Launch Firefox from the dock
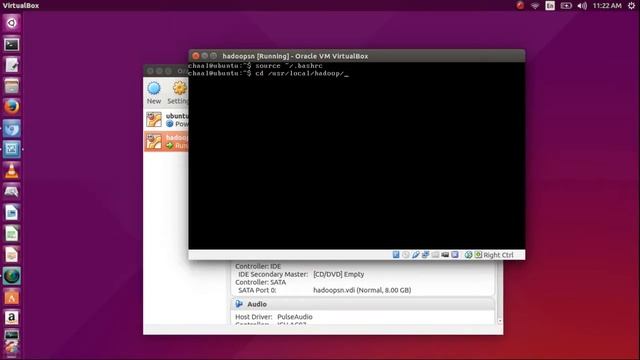 [x=11, y=107]
